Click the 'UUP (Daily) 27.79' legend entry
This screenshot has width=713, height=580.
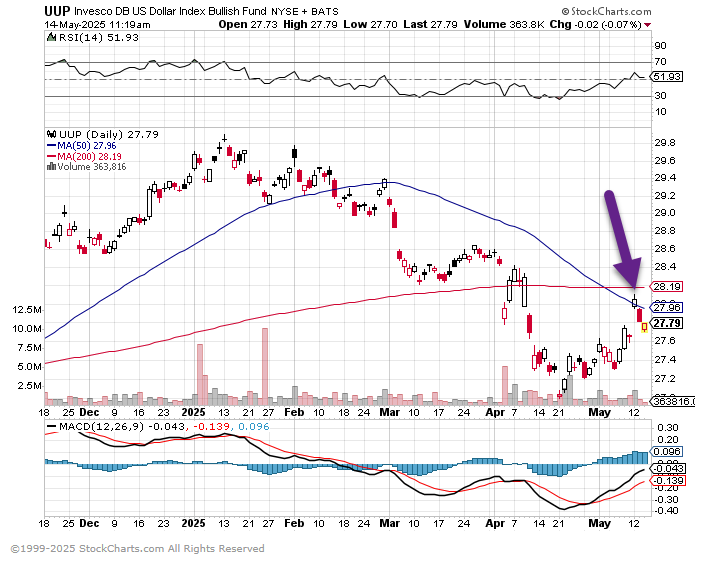[109, 135]
